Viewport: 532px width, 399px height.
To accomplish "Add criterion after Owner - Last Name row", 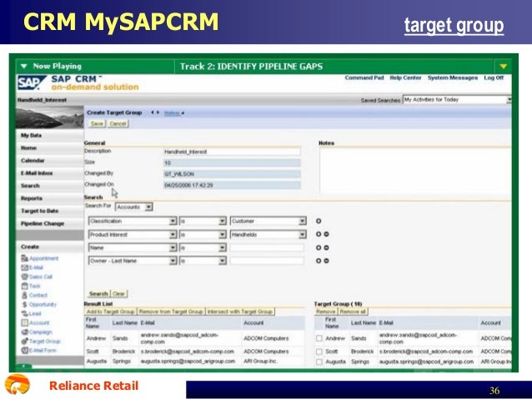I will coord(319,261).
